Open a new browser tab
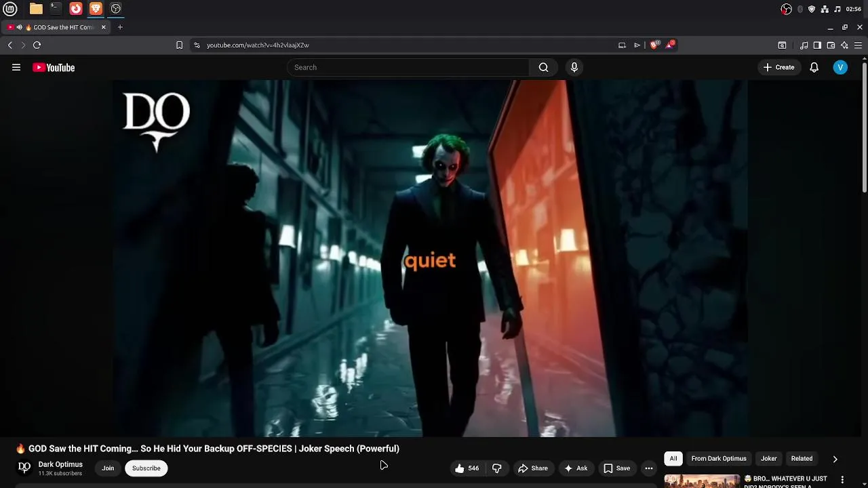The height and width of the screenshot is (488, 868). point(120,27)
